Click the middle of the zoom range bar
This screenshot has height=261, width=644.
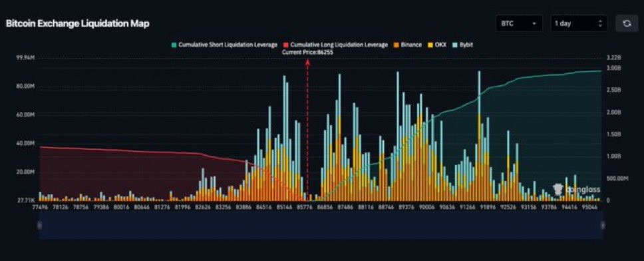coord(321,225)
